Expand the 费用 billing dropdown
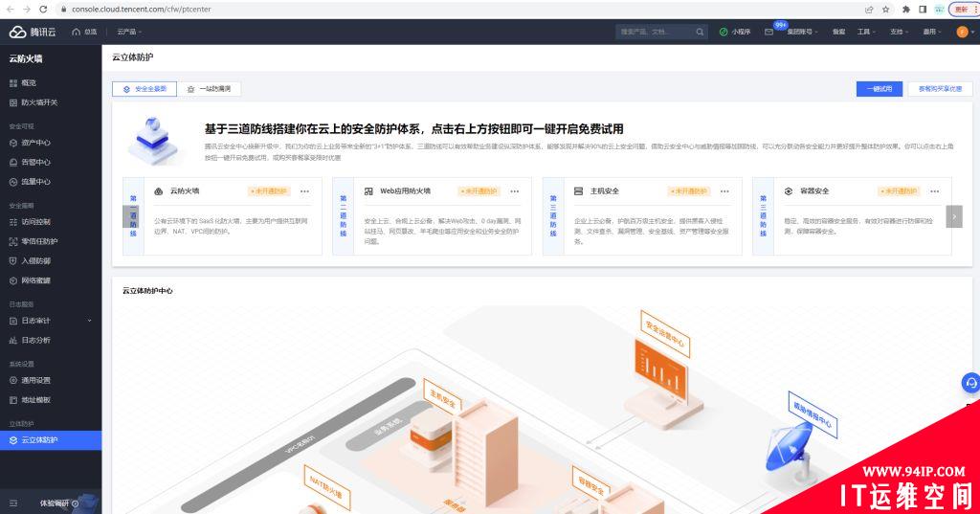980x514 pixels. [x=932, y=32]
